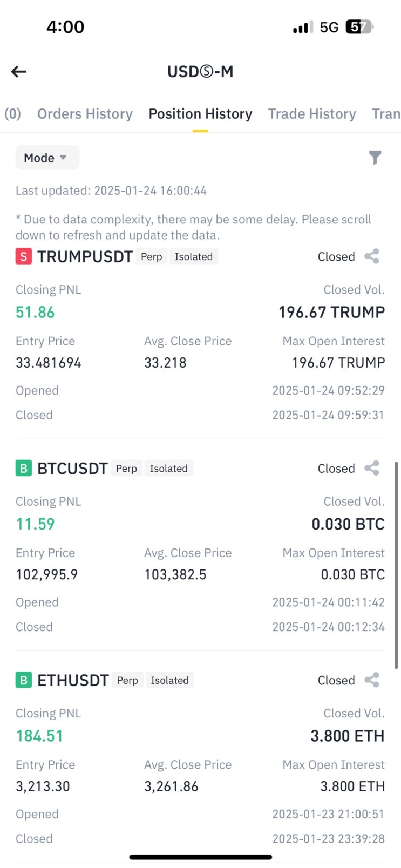
Task: Tap the green B badge on ETHUSDT
Action: 23,680
